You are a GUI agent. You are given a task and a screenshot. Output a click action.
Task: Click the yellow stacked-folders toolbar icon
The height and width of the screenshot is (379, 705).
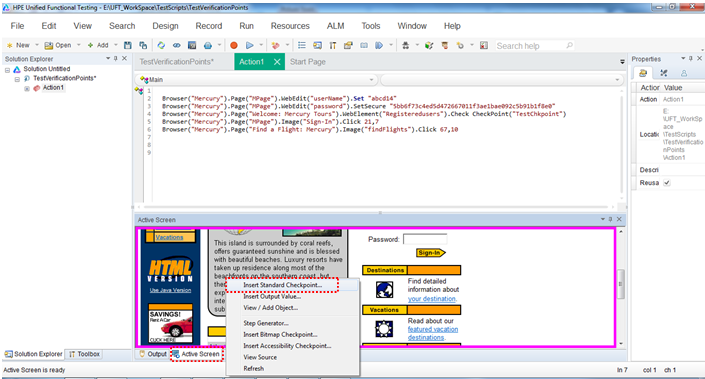pyautogui.click(x=348, y=45)
